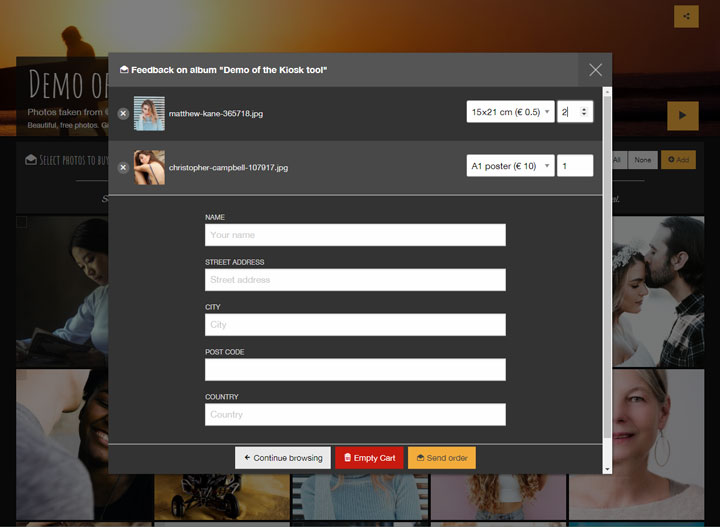Viewport: 720px width, 527px height.
Task: Click the christopher-campbell-107917.jpg thumbnail
Action: point(149,168)
